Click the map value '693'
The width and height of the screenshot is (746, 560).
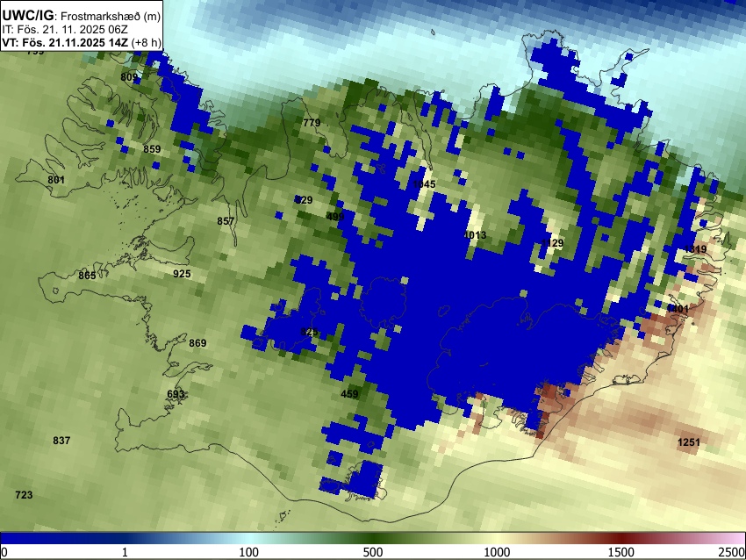coord(176,394)
